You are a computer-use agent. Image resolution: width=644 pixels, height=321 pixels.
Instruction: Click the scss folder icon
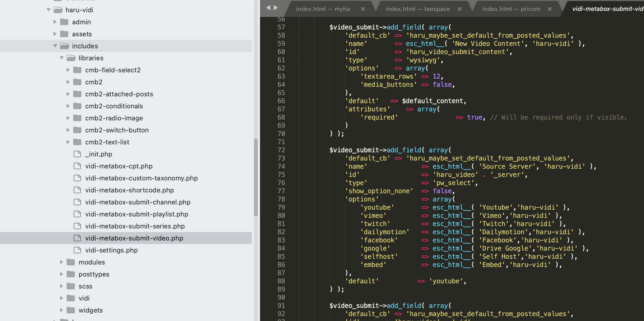[71, 286]
